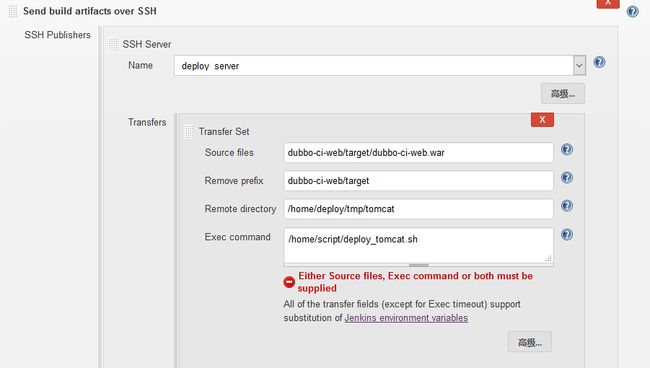Click inside the Exec command textarea
Viewport: 650px width, 368px height.
click(419, 245)
